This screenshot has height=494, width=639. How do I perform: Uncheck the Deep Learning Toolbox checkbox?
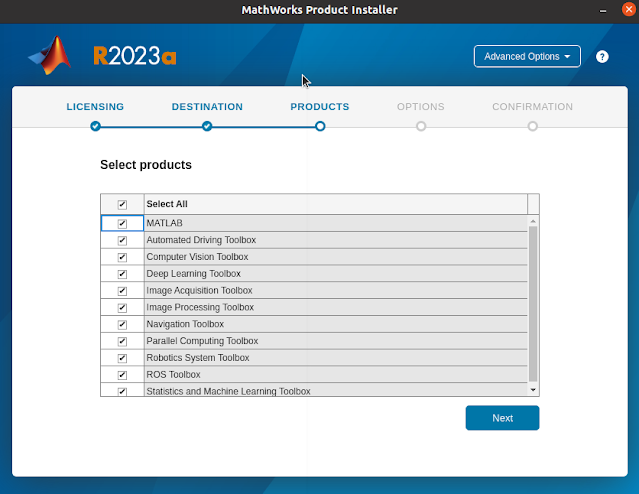(x=122, y=274)
